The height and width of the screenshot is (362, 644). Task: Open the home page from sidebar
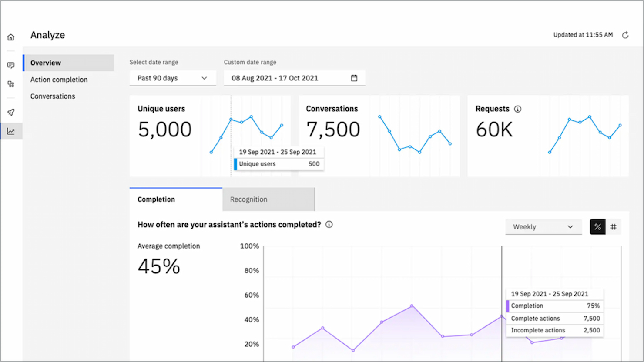pos(10,37)
